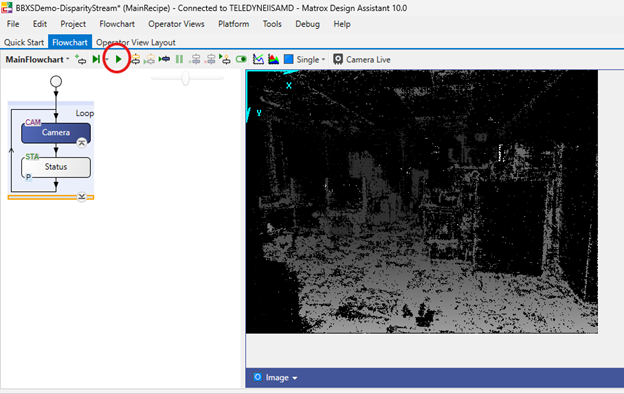
Task: Click the faded step icon after the orange one
Action: [149, 59]
